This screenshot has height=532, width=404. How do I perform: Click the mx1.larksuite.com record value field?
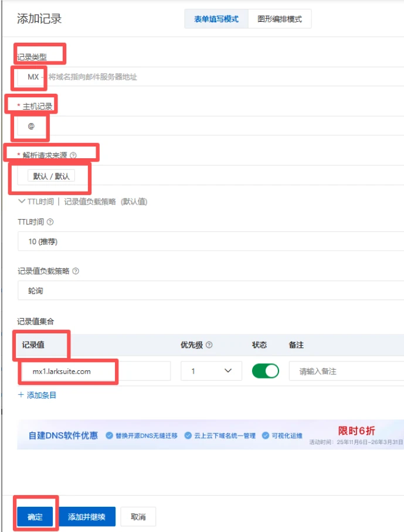(96, 371)
